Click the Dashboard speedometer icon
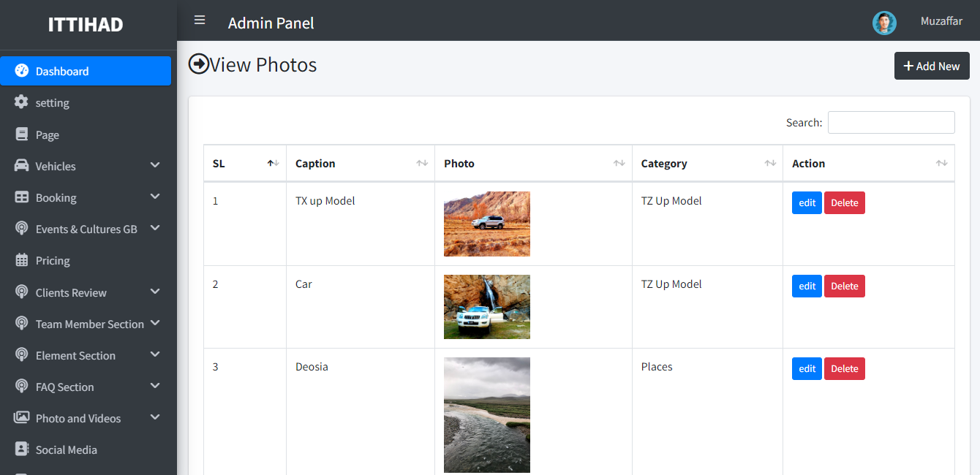 click(x=22, y=71)
